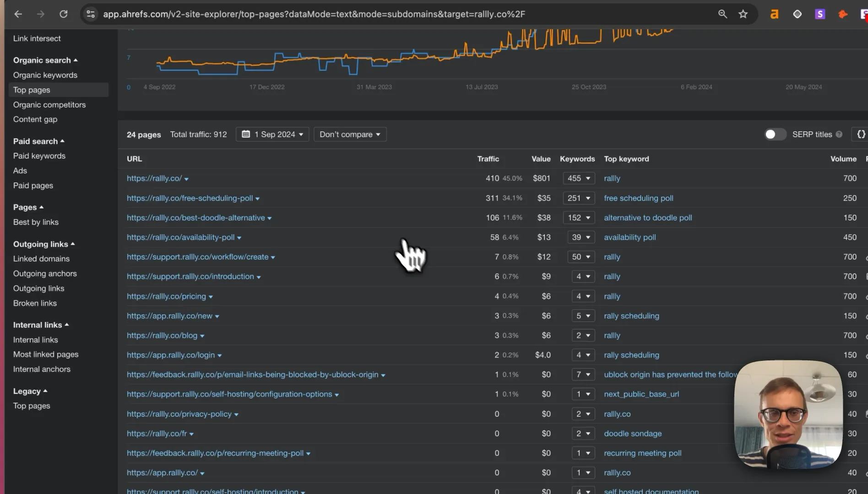This screenshot has width=868, height=494.
Task: Bookmark this page with the star icon
Action: tap(743, 14)
